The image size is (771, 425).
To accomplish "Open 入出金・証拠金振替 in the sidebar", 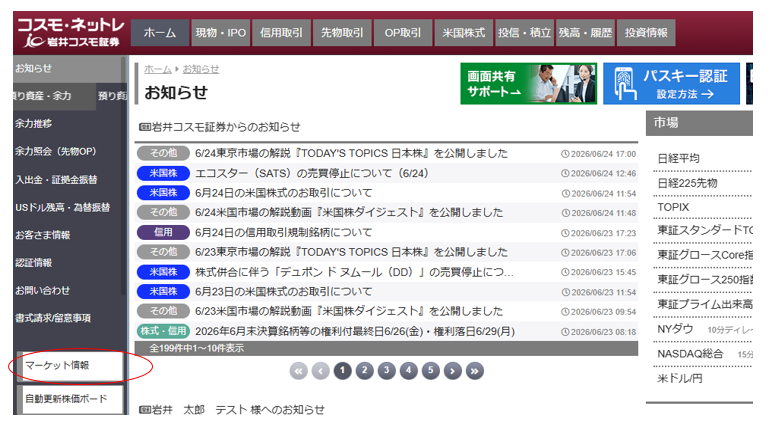I will click(x=56, y=180).
